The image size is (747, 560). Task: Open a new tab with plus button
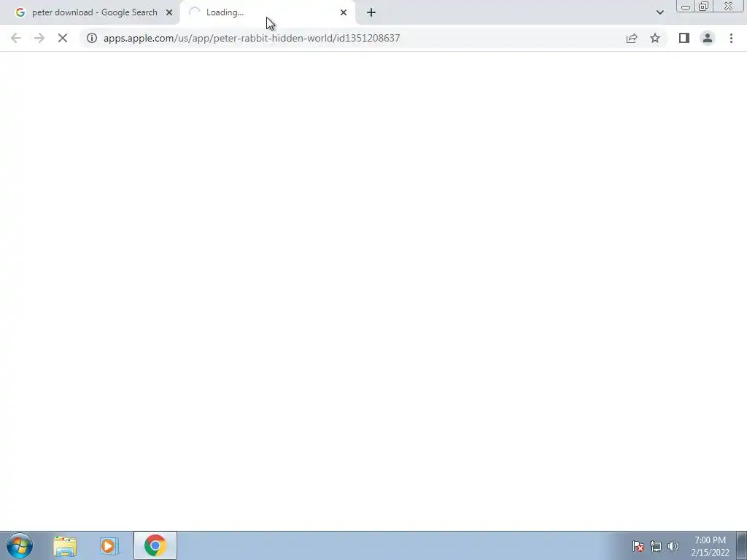(x=371, y=12)
